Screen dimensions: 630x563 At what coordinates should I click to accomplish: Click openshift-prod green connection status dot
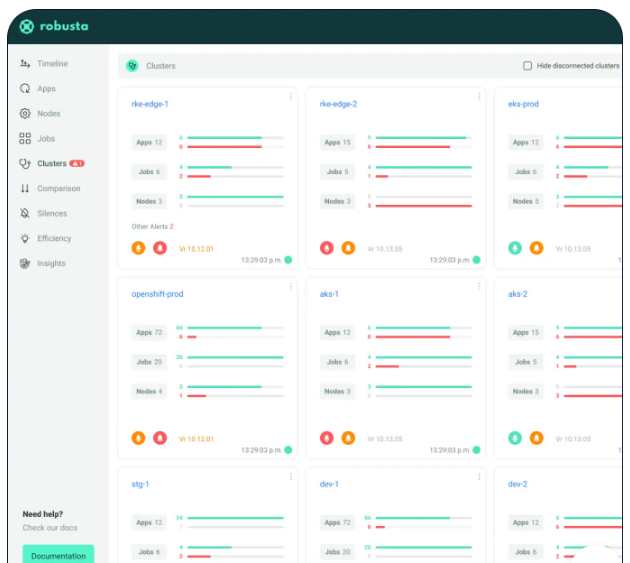(x=288, y=450)
